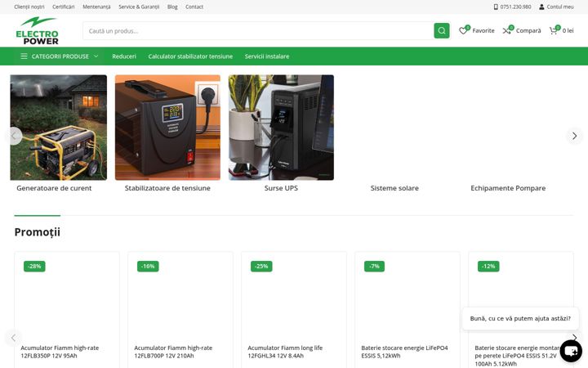This screenshot has height=368, width=588.
Task: Click the -12% discount badge
Action: pyautogui.click(x=488, y=267)
